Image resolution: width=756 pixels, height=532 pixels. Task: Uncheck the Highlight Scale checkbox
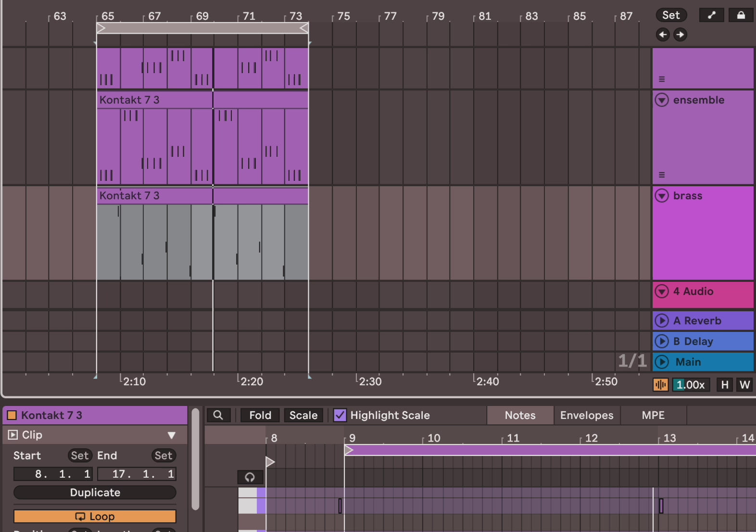(x=340, y=415)
